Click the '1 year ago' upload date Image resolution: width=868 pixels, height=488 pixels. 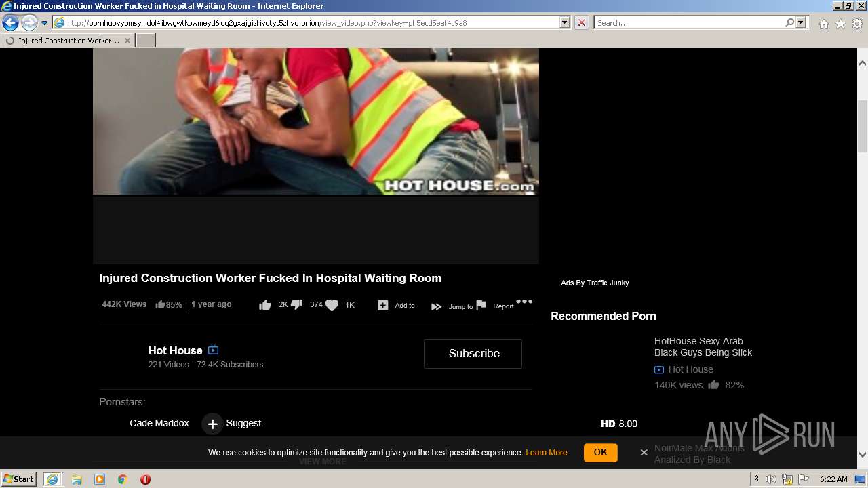pos(211,304)
